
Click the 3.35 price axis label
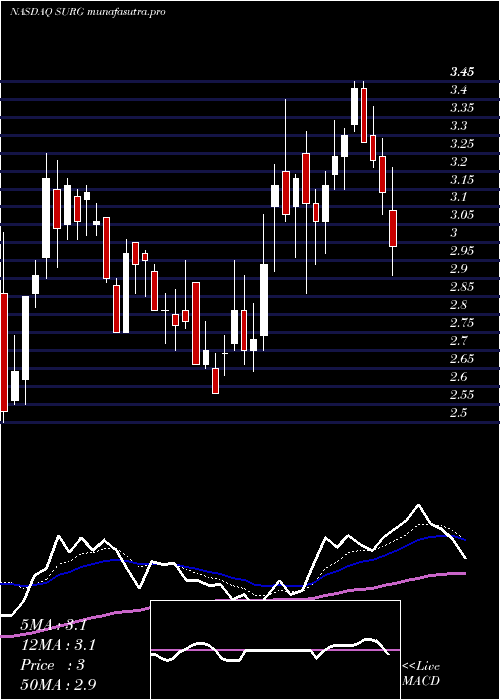click(462, 108)
